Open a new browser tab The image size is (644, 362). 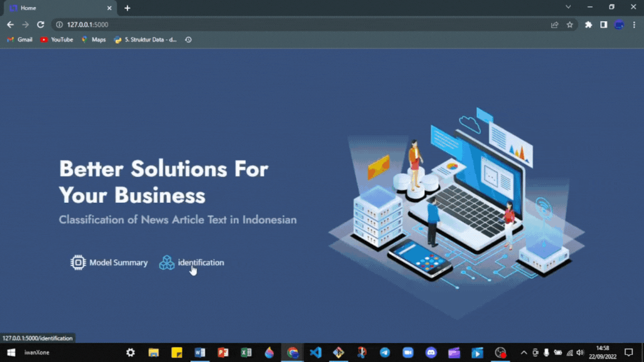[127, 8]
